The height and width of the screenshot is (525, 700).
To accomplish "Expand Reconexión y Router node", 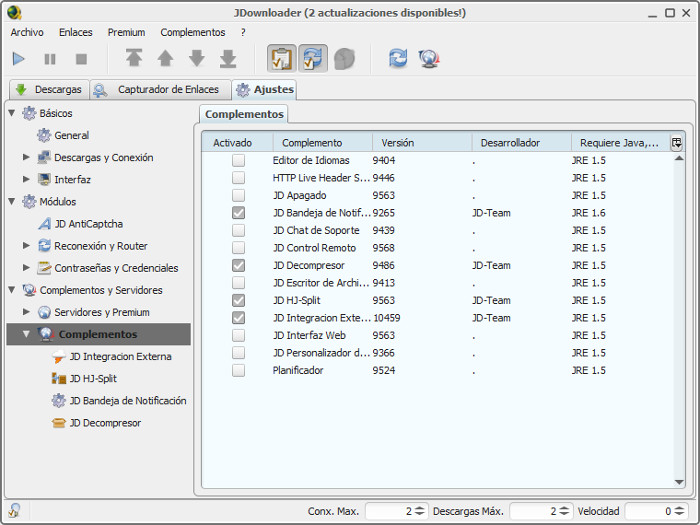I will pos(26,246).
